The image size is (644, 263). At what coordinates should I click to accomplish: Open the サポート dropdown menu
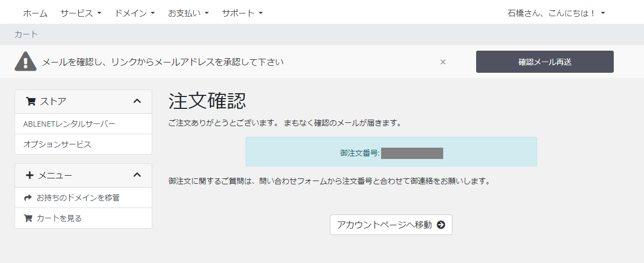[242, 13]
